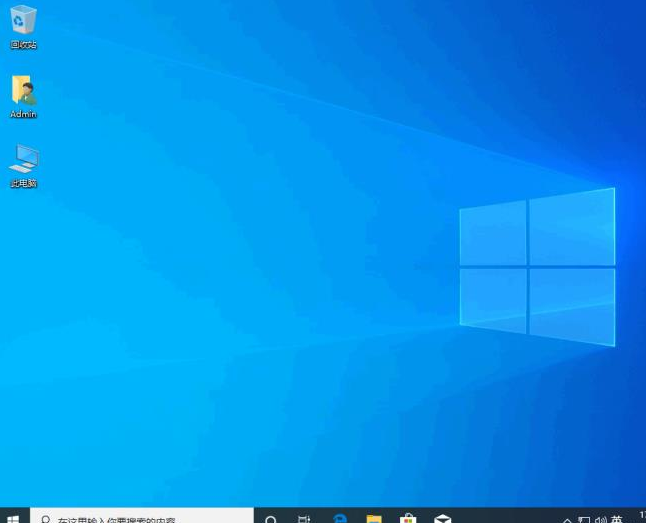
Task: Open the Mail app from taskbar
Action: [x=442, y=518]
